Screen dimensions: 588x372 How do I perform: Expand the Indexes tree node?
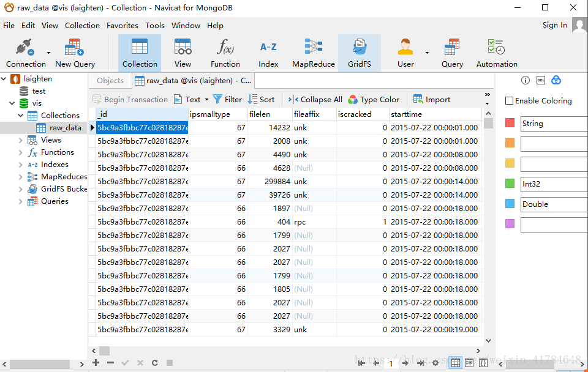(21, 165)
